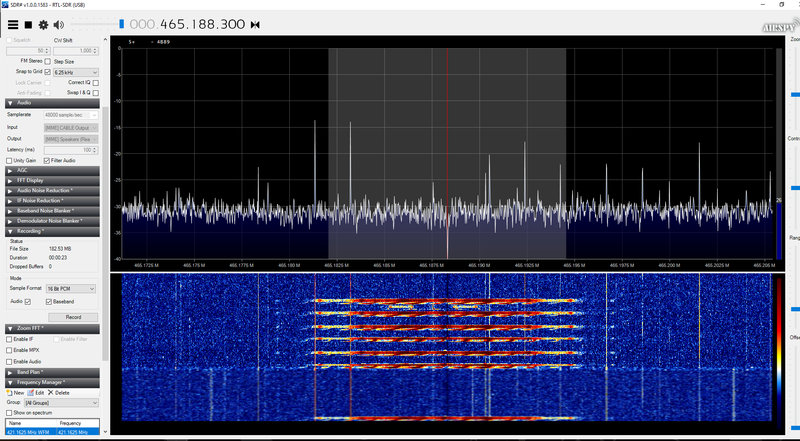Click the Name column header
This screenshot has width=800, height=441.
[31, 423]
